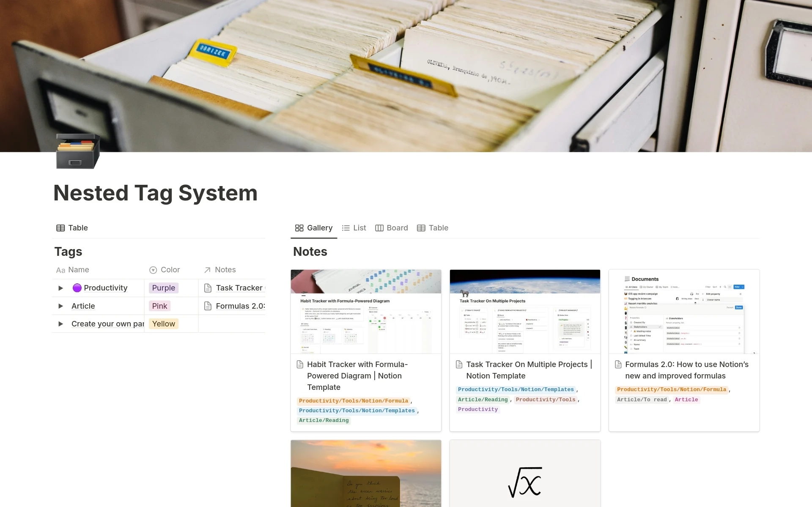Expand the Create your own tag row

pos(60,323)
